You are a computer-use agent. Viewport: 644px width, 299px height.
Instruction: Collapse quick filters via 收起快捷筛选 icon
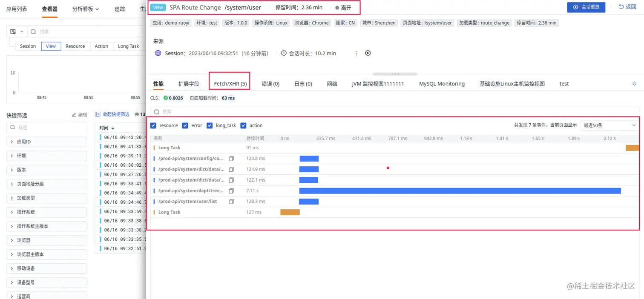click(x=98, y=114)
